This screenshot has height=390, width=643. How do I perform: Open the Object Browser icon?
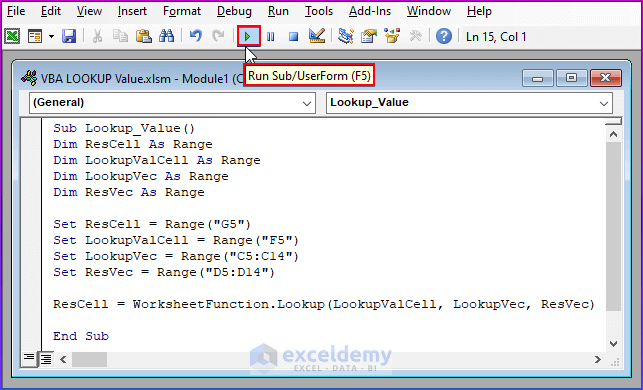click(392, 36)
